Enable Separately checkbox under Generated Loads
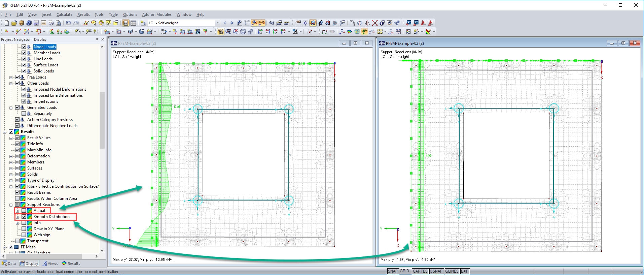Viewport: 644px width, 275px height. (24, 114)
